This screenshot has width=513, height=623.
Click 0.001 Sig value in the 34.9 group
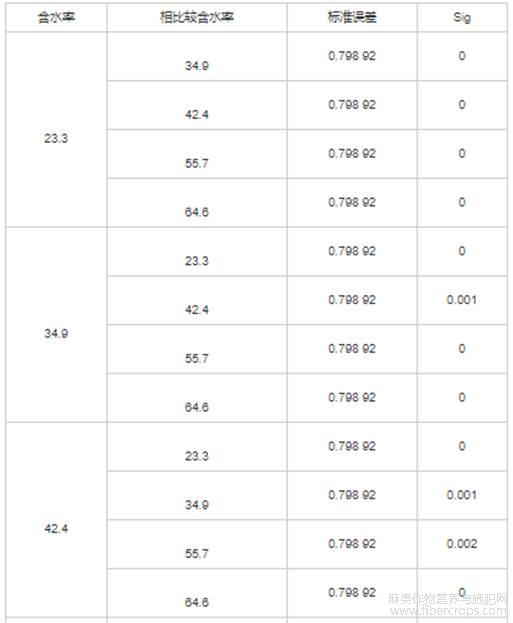pyautogui.click(x=462, y=300)
